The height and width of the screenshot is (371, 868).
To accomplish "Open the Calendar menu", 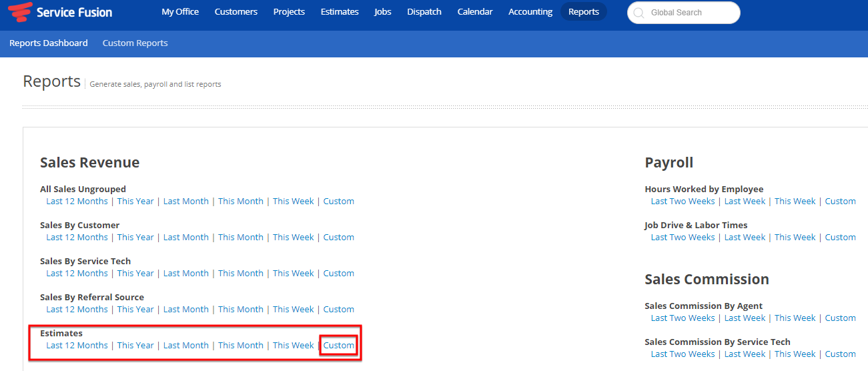I will tap(475, 12).
